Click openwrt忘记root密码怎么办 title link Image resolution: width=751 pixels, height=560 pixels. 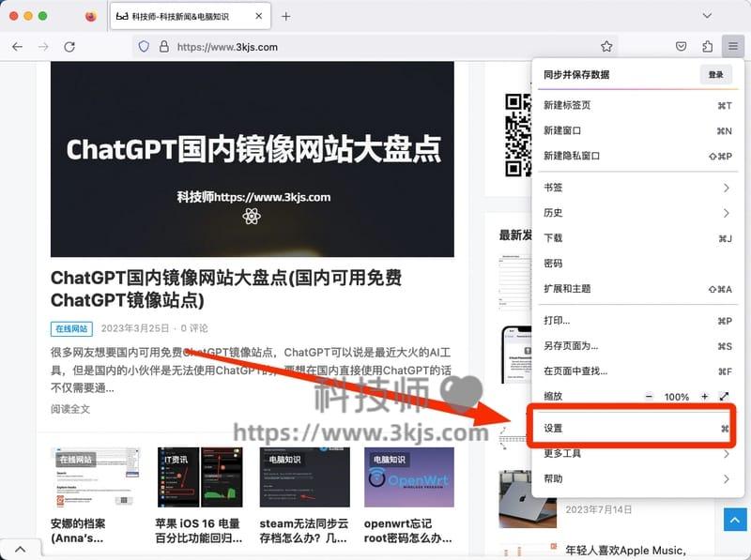click(x=407, y=531)
